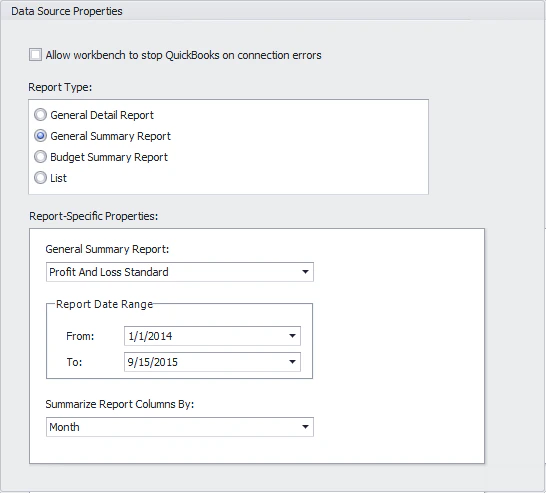Click the Data Source Properties header
Viewport: 546px width, 493px height.
(67, 11)
